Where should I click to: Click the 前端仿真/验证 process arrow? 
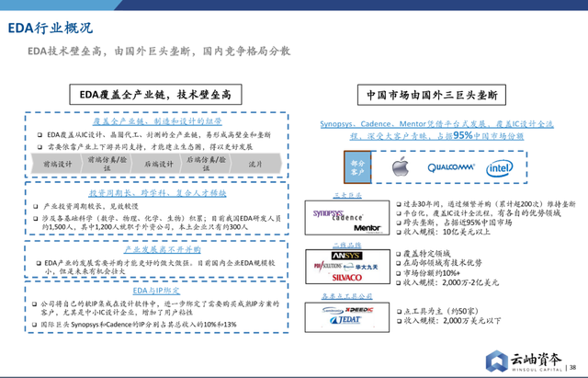click(x=107, y=164)
